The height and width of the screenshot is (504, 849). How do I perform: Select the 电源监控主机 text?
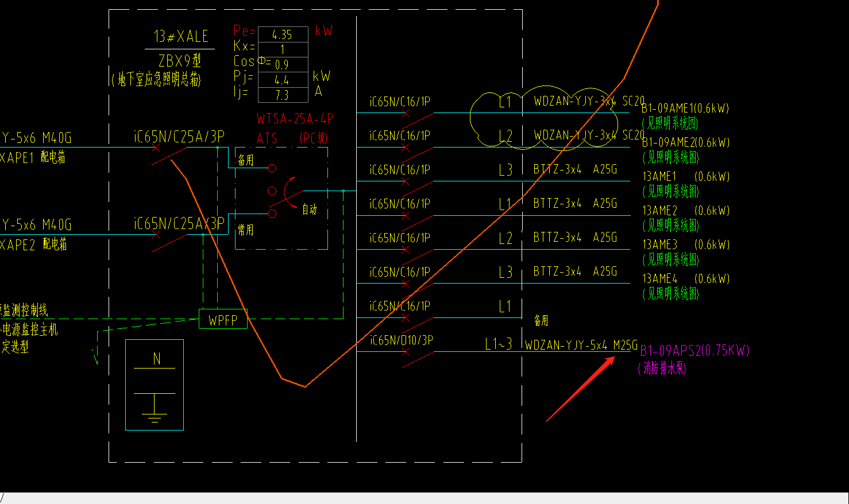click(x=29, y=329)
